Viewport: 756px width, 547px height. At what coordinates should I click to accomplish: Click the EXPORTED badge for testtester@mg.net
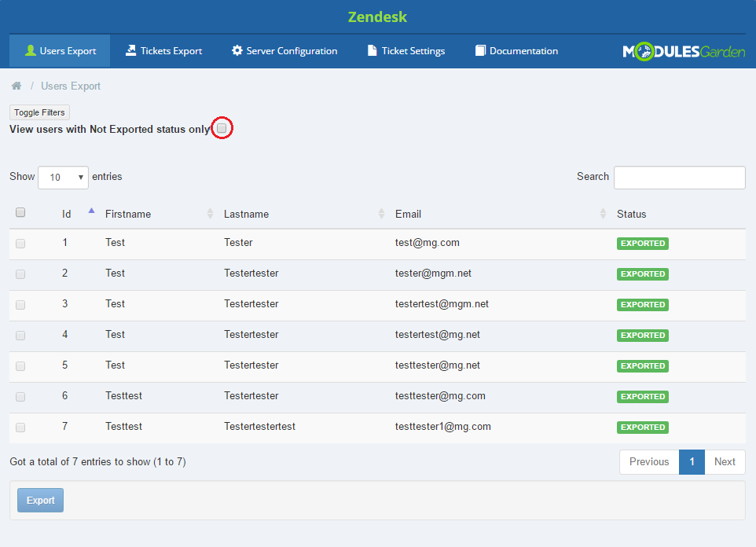pos(643,366)
